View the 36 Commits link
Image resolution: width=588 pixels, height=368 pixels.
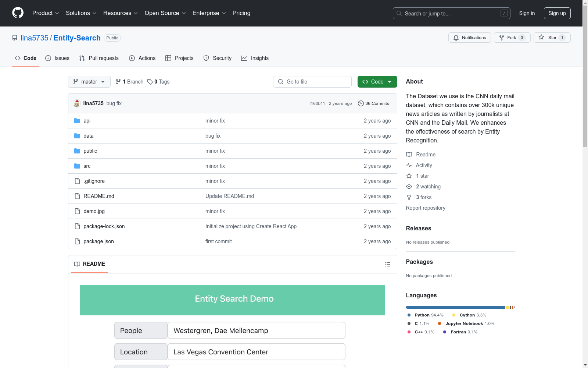(x=373, y=103)
